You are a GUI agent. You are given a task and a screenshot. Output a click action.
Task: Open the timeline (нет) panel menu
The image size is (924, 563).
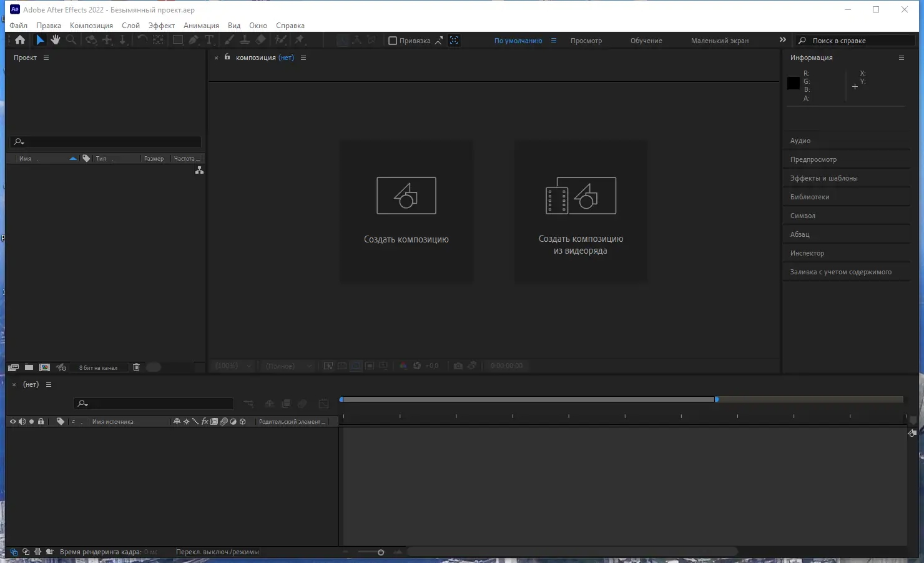(x=49, y=385)
